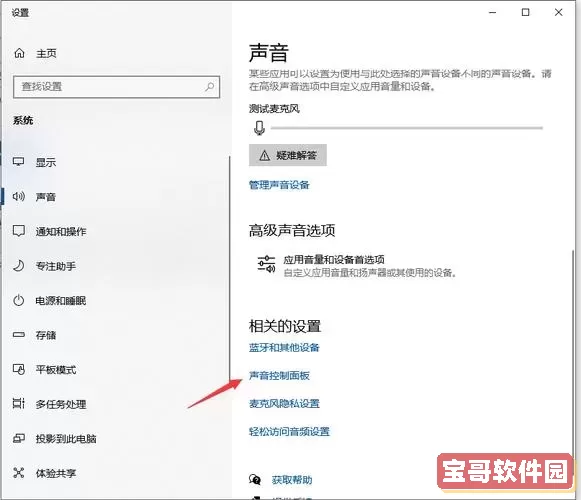Image resolution: width=581 pixels, height=500 pixels.
Task: Click the 获取帮助 chat icon
Action: coord(255,480)
